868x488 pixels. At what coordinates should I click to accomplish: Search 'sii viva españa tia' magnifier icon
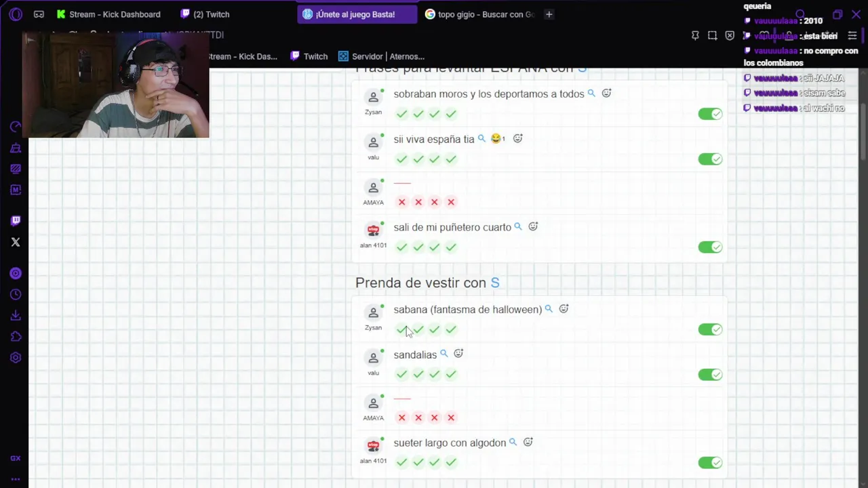point(481,138)
